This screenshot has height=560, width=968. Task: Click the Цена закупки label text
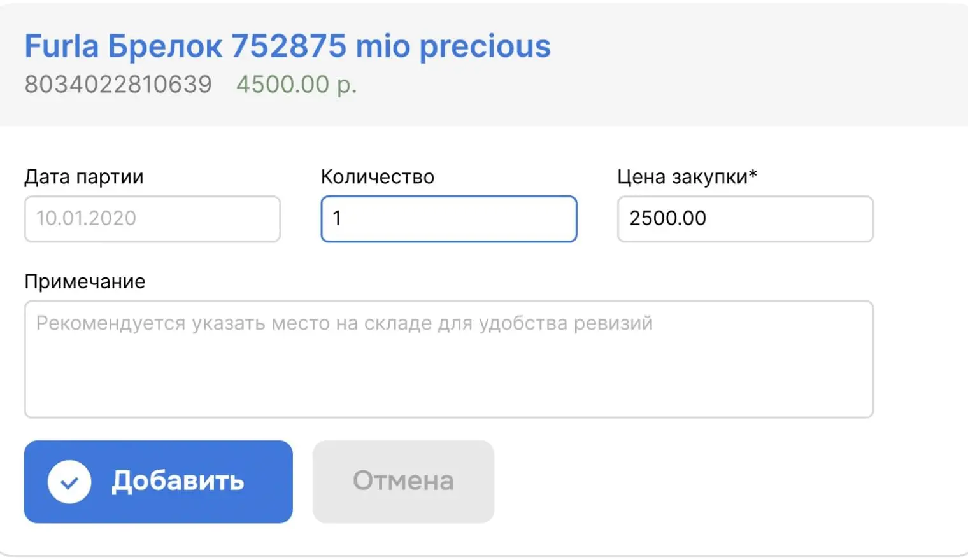[682, 177]
